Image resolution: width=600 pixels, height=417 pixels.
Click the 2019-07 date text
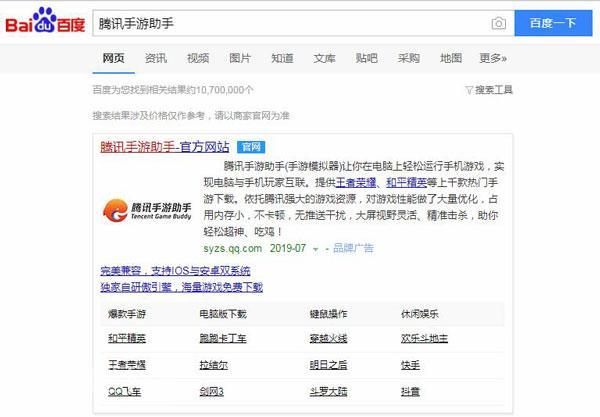tap(288, 249)
